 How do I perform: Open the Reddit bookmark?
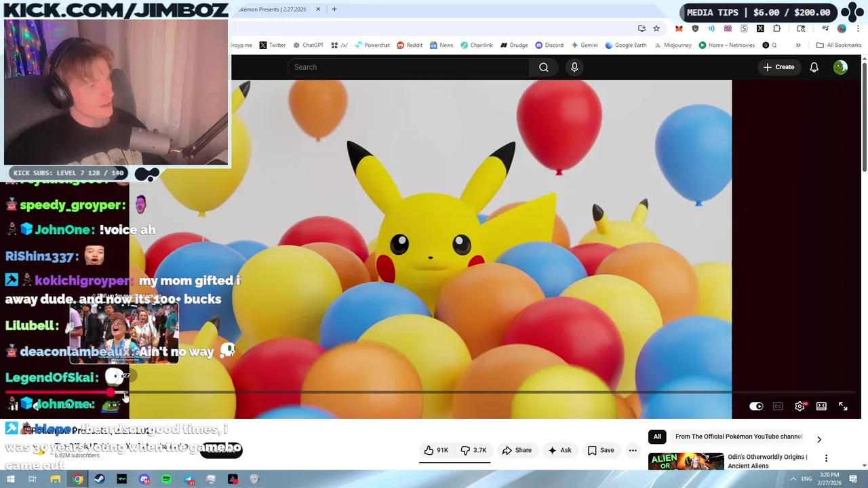(x=410, y=45)
